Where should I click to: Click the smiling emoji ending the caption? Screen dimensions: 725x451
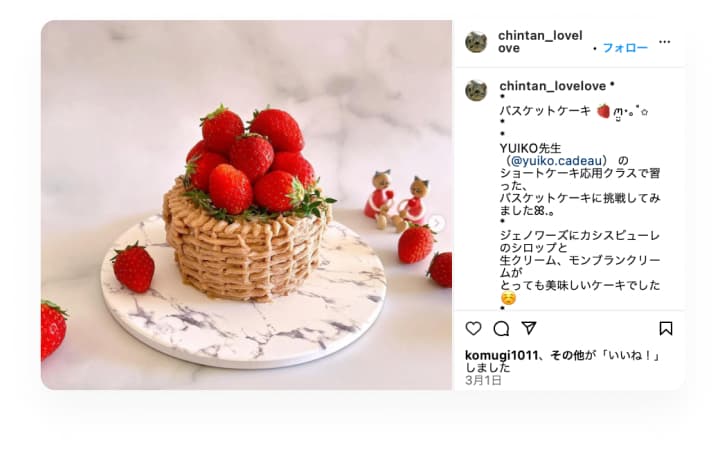[x=508, y=298]
